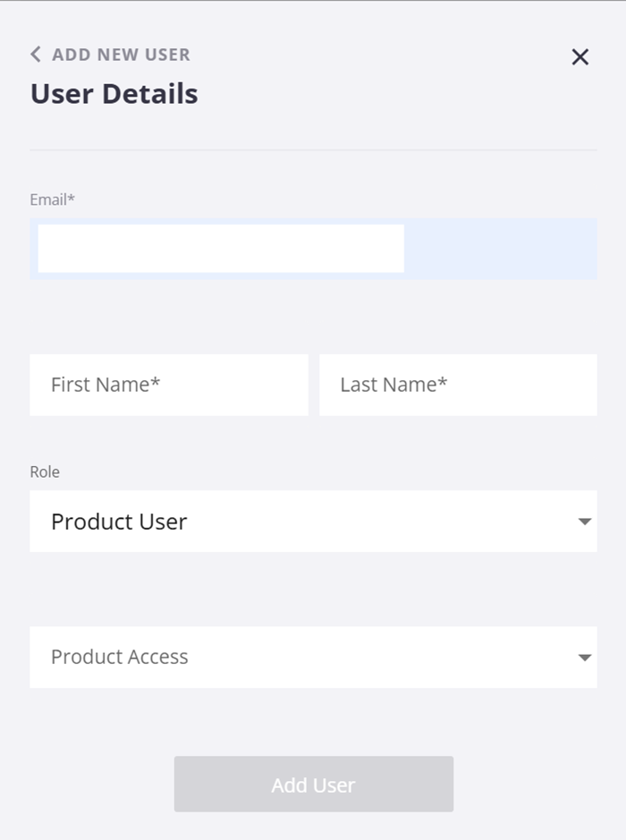Click the 'First Name*' placeholder text
This screenshot has height=840, width=626.
tap(106, 385)
